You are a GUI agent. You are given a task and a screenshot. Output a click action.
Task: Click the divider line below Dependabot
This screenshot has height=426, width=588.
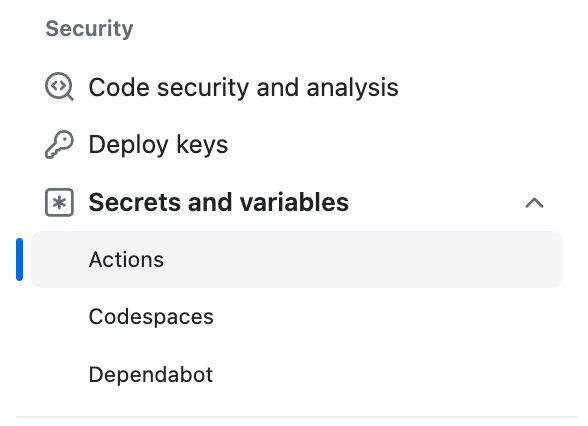pos(297,417)
